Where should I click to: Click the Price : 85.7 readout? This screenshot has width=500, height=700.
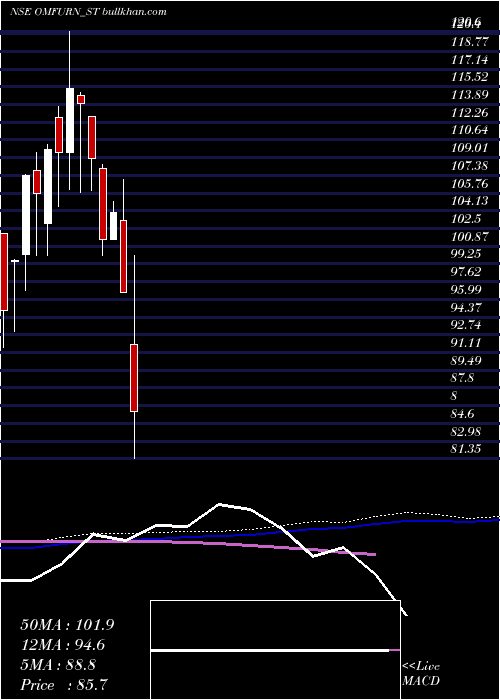(64, 685)
